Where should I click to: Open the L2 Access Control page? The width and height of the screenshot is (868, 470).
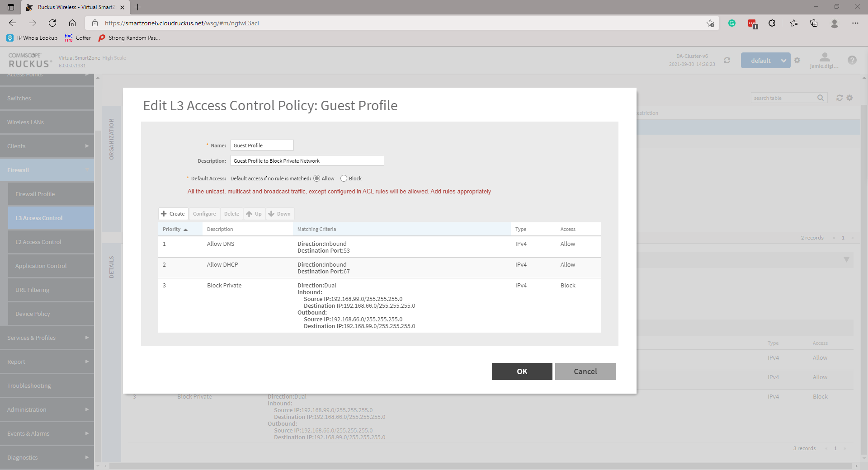pos(38,242)
